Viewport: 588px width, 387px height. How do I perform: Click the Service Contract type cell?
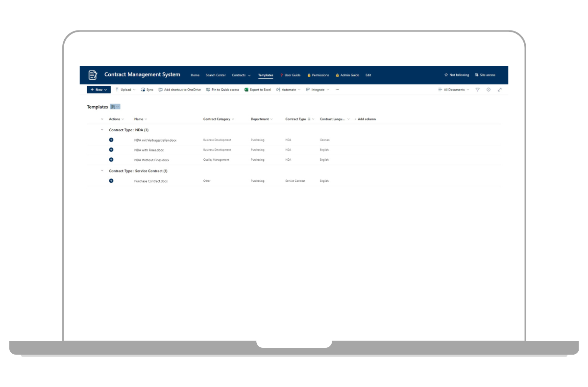295,181
